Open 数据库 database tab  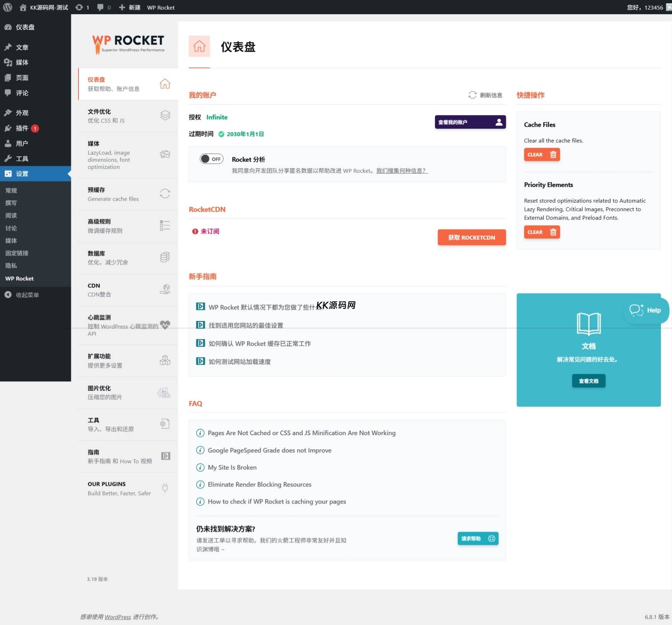pyautogui.click(x=128, y=258)
